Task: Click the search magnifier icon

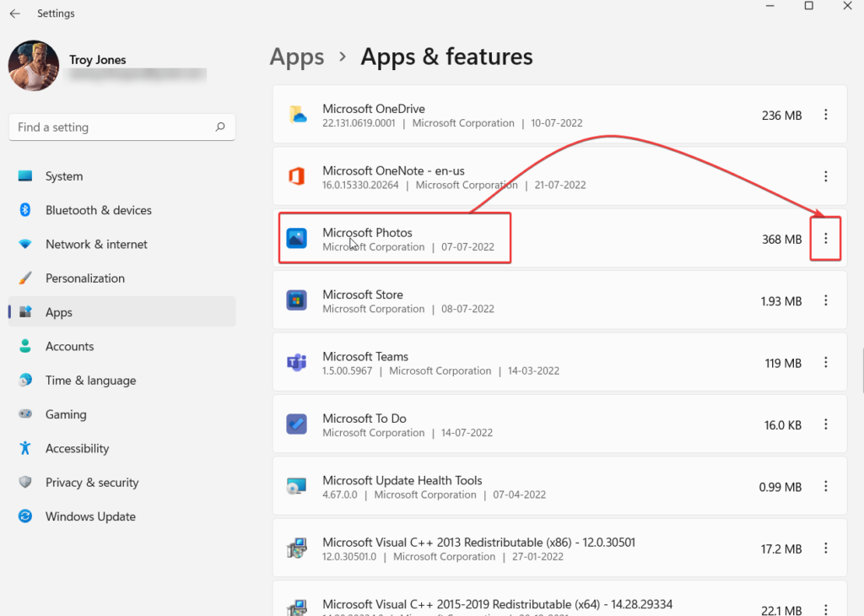Action: tap(220, 127)
